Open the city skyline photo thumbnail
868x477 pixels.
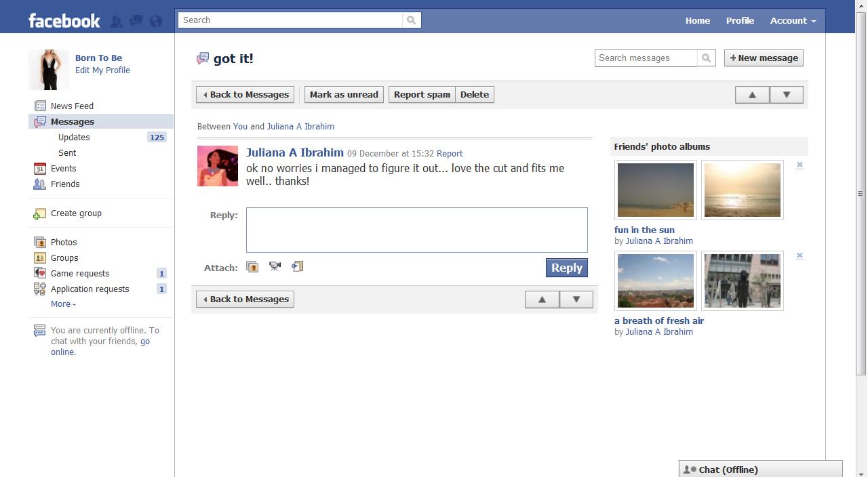click(x=656, y=281)
